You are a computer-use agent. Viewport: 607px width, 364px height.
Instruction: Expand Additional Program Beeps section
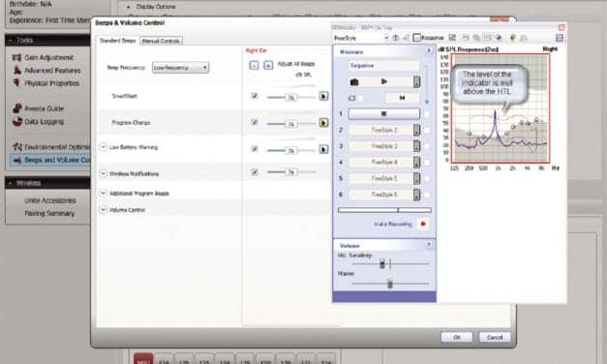[x=103, y=193]
